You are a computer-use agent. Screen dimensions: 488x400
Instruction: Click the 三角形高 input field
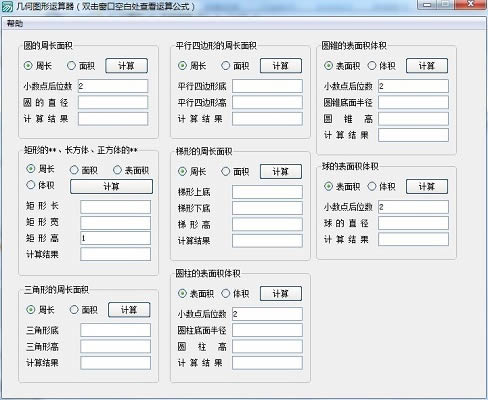tap(115, 347)
